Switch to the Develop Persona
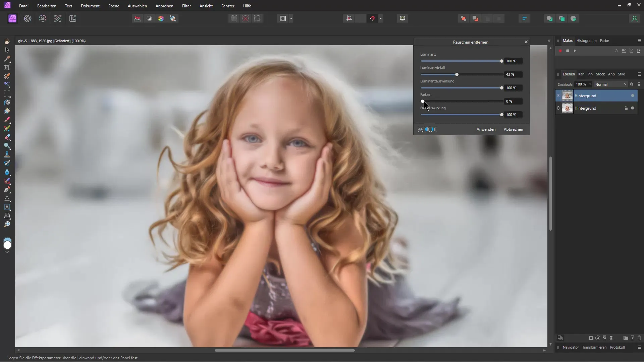The image size is (644, 362). pos(43,19)
